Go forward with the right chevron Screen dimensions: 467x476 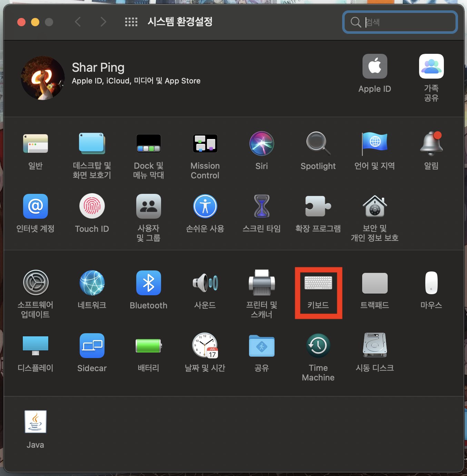pyautogui.click(x=103, y=22)
